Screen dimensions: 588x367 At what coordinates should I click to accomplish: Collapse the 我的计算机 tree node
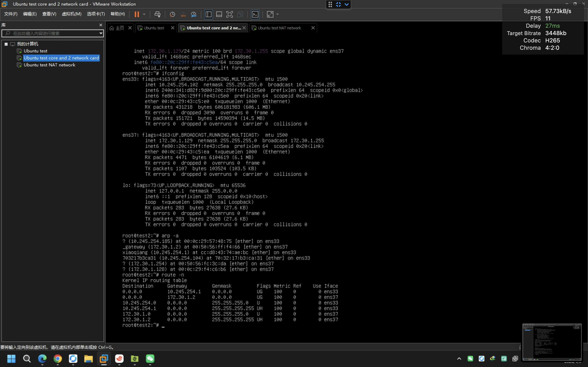(x=6, y=44)
